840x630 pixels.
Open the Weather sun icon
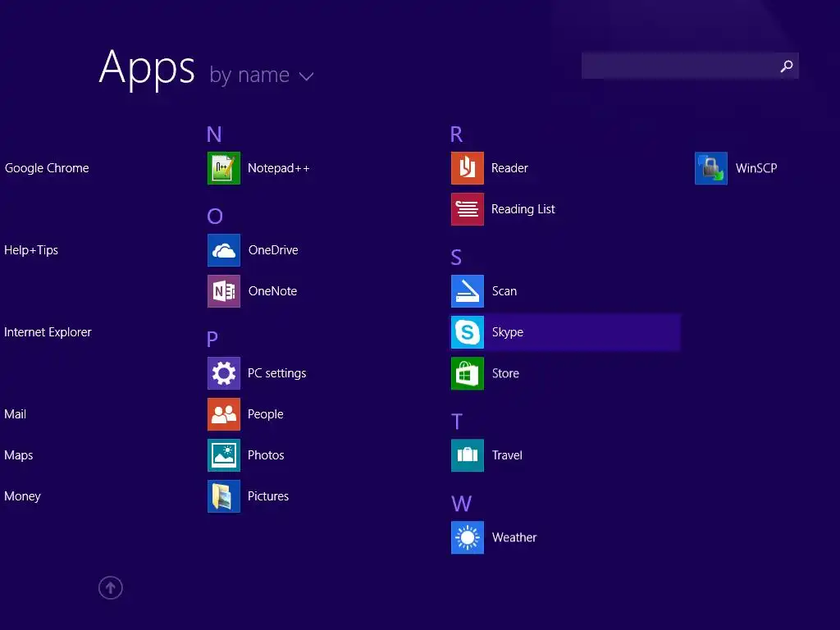coord(467,537)
